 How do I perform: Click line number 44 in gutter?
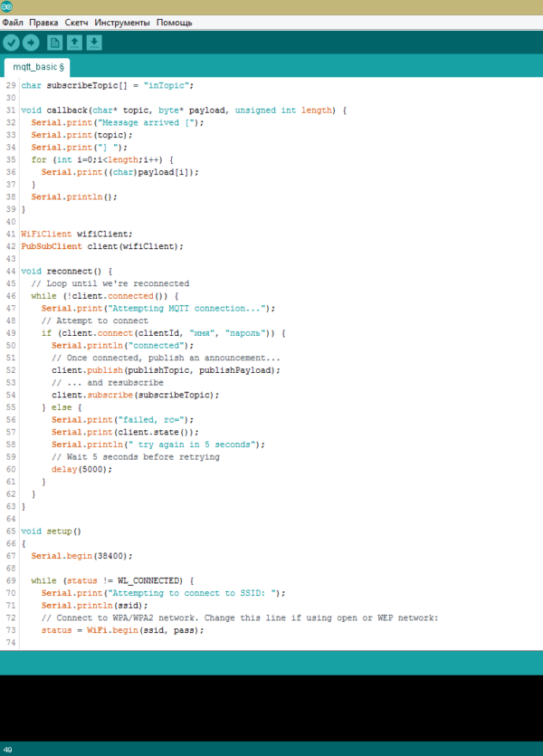pos(11,271)
